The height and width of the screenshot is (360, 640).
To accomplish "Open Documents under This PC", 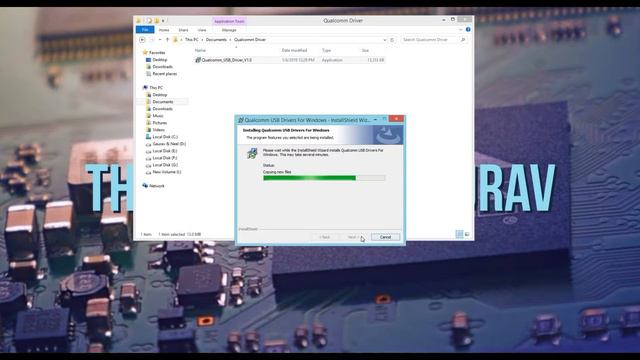I will [x=163, y=102].
